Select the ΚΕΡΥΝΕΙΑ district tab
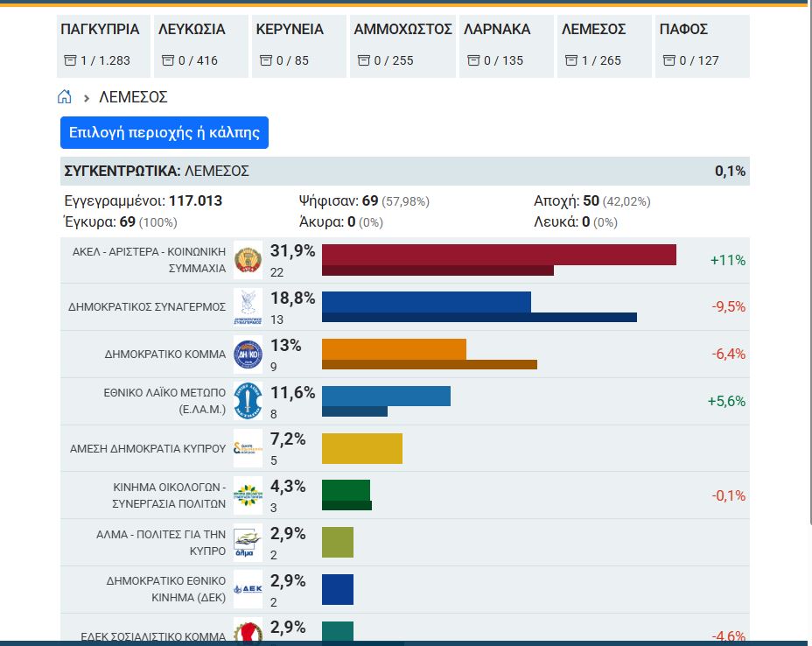This screenshot has width=812, height=646. (x=298, y=46)
